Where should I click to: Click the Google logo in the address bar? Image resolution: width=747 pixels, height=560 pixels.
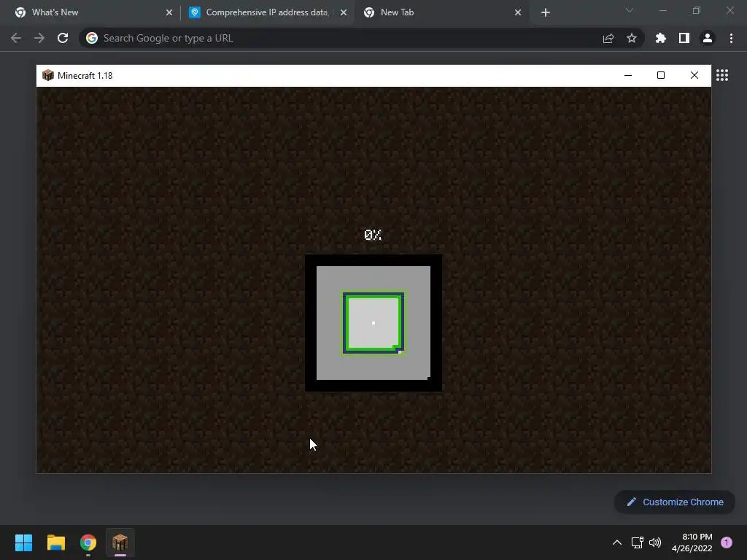(92, 38)
